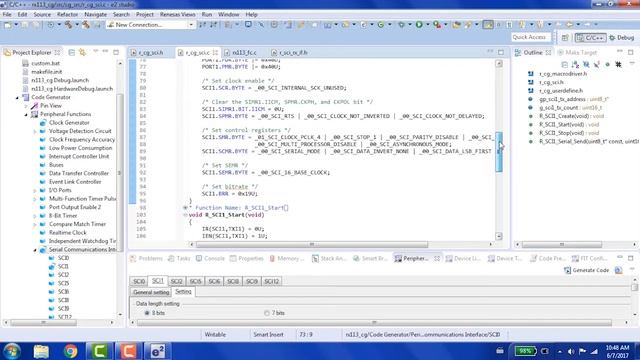Open the Project menu
Screen dimensions: 640x360
click(x=144, y=14)
